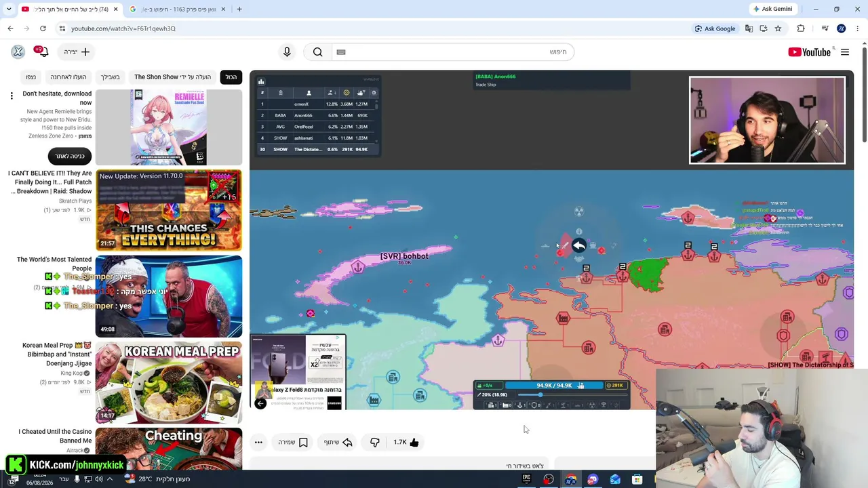Click the Ask Gemini button

[x=772, y=9]
